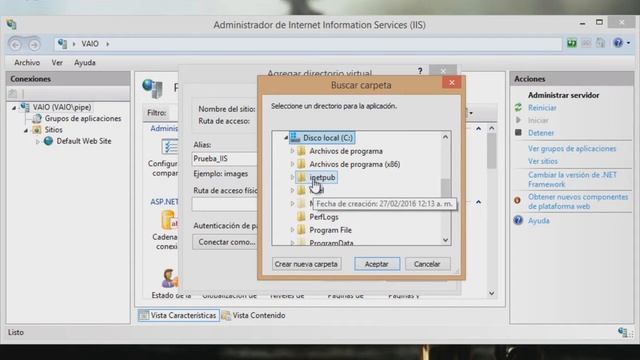Open the Archivo menu
This screenshot has height=360, width=640.
[27, 63]
